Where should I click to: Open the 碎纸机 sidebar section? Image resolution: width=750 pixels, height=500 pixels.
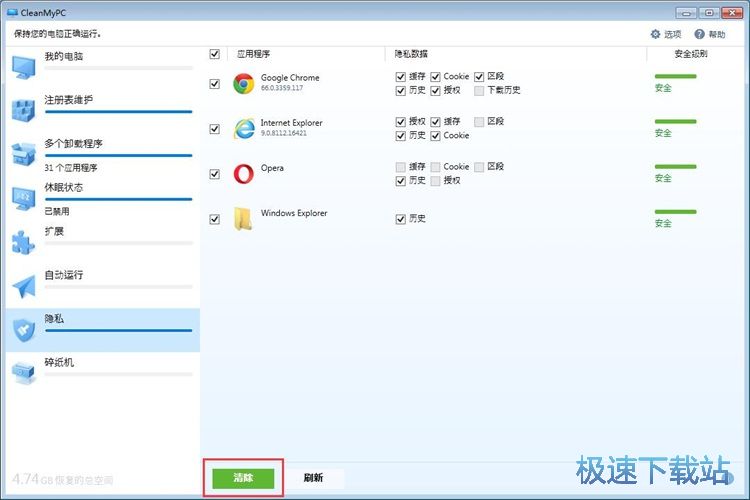coord(103,374)
